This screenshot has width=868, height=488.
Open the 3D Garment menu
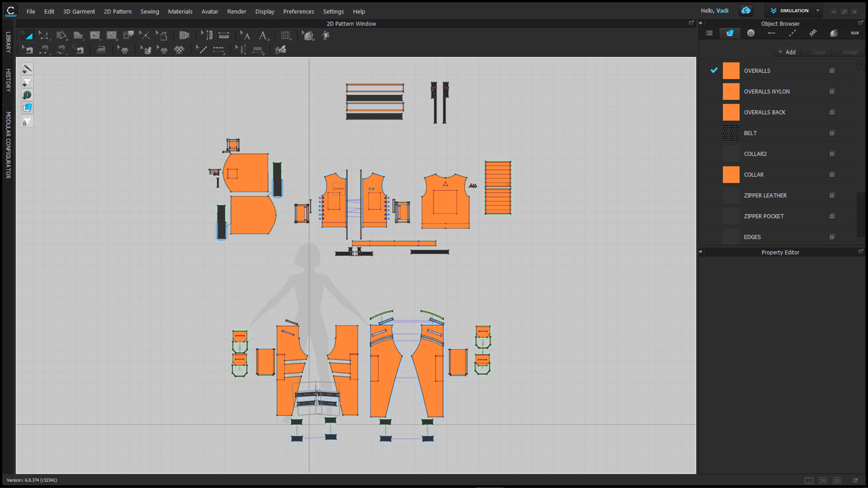click(79, 12)
